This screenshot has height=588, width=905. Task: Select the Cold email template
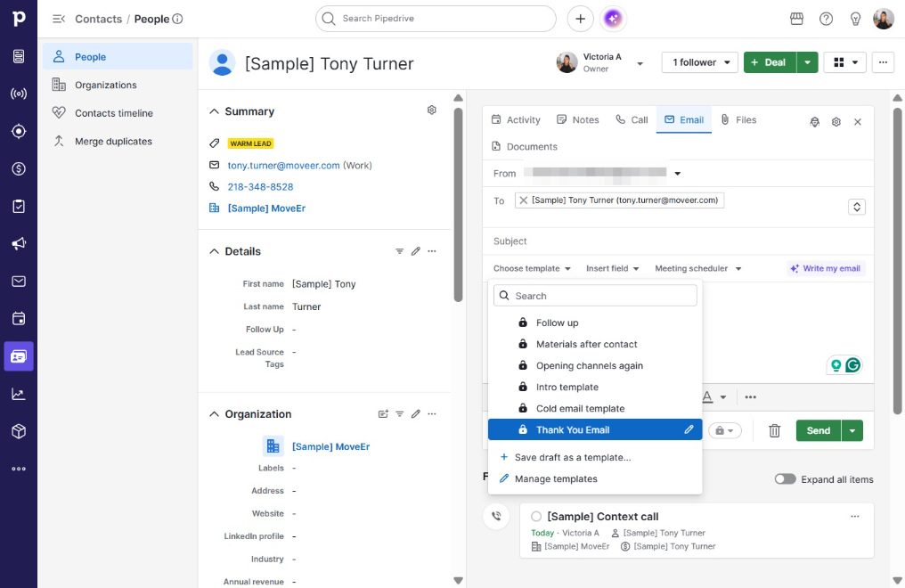pos(595,408)
